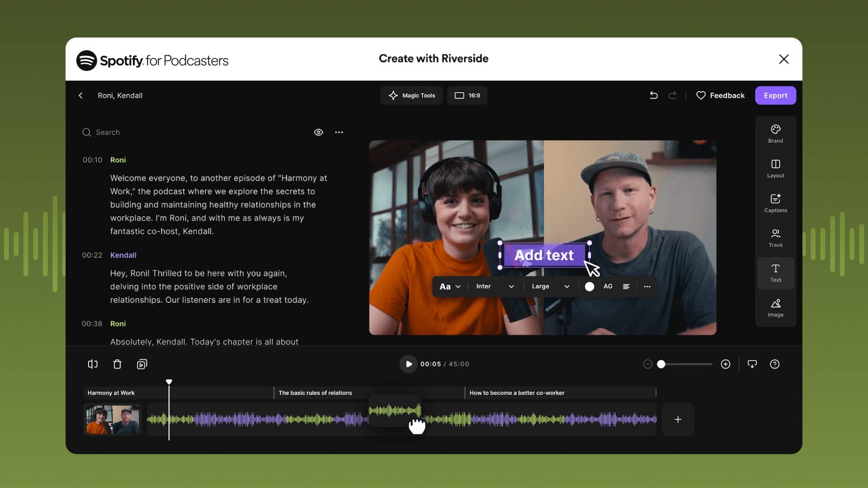Click the split clip icon
This screenshot has height=488, width=868.
(x=92, y=364)
